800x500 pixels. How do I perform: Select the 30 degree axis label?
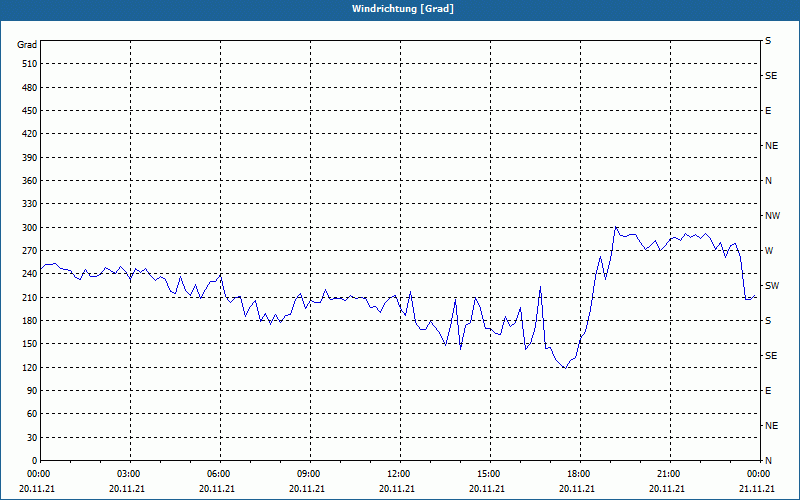click(33, 437)
